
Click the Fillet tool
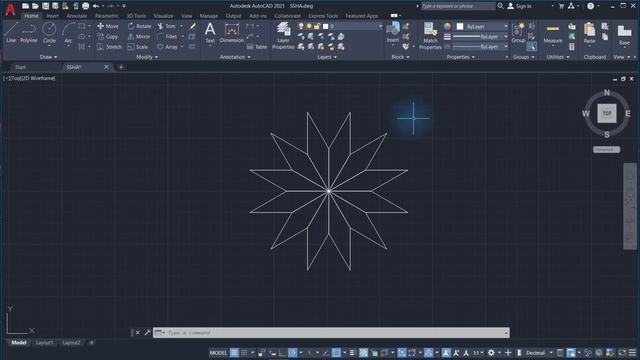click(167, 37)
